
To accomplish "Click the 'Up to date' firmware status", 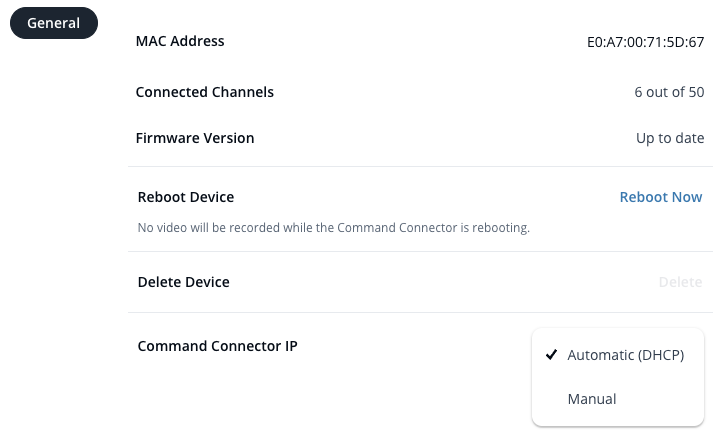I will [670, 138].
